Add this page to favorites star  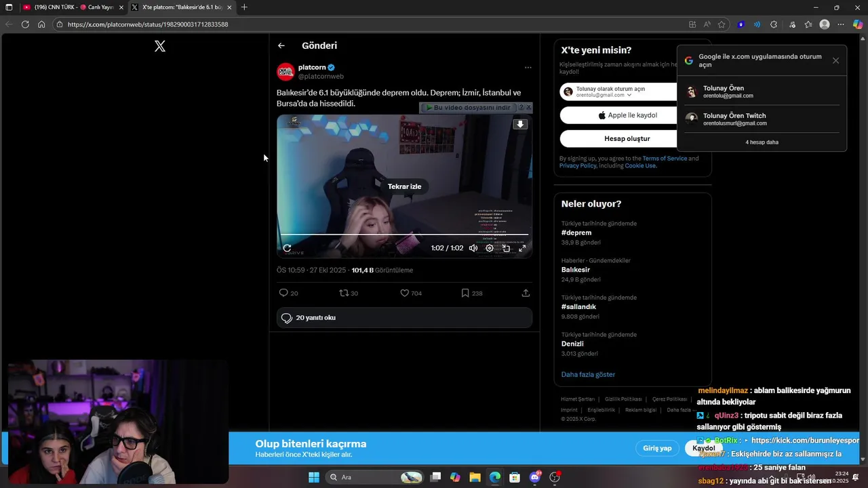tap(722, 24)
